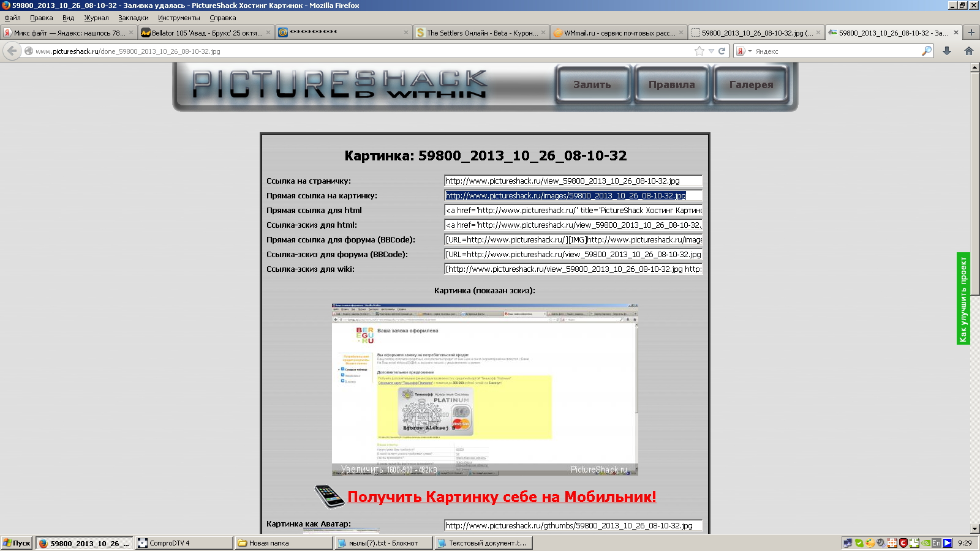980x551 pixels.
Task: Switch to ComproDTV 4 in taskbar
Action: (x=184, y=543)
